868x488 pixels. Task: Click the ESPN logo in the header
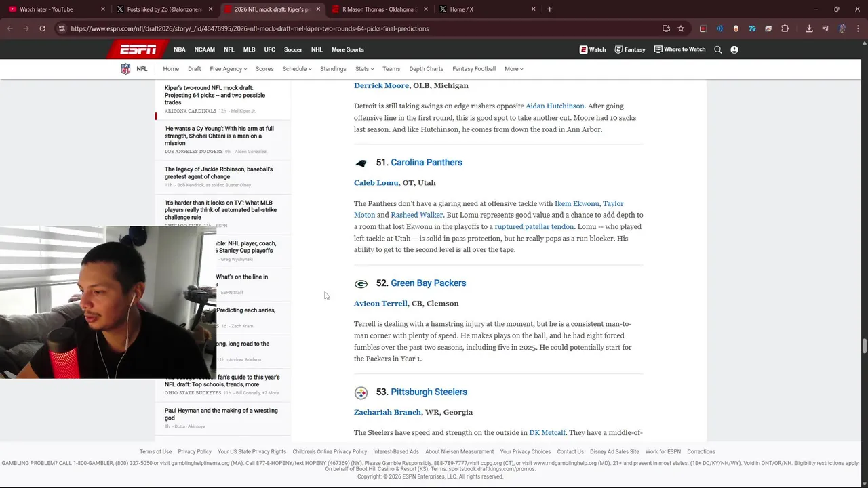138,49
